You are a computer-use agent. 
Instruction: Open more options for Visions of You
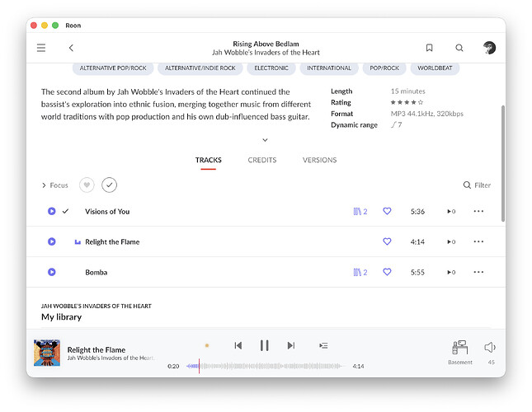[x=478, y=212]
